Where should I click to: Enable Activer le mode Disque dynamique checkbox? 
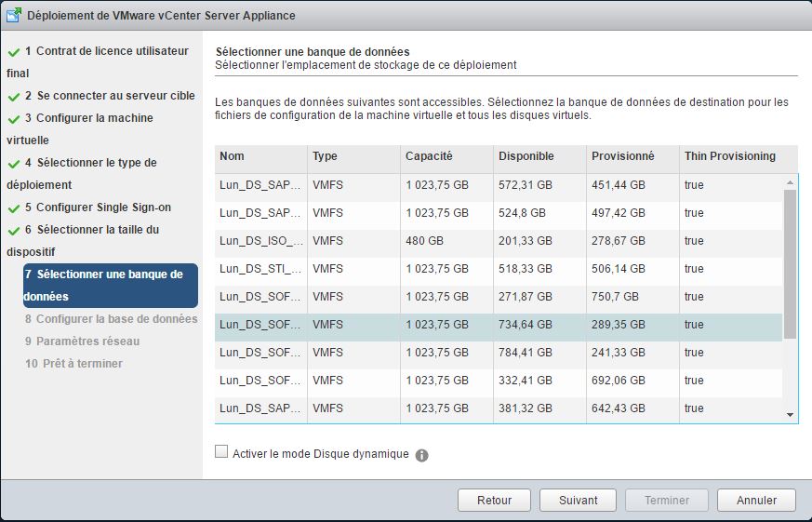click(221, 451)
